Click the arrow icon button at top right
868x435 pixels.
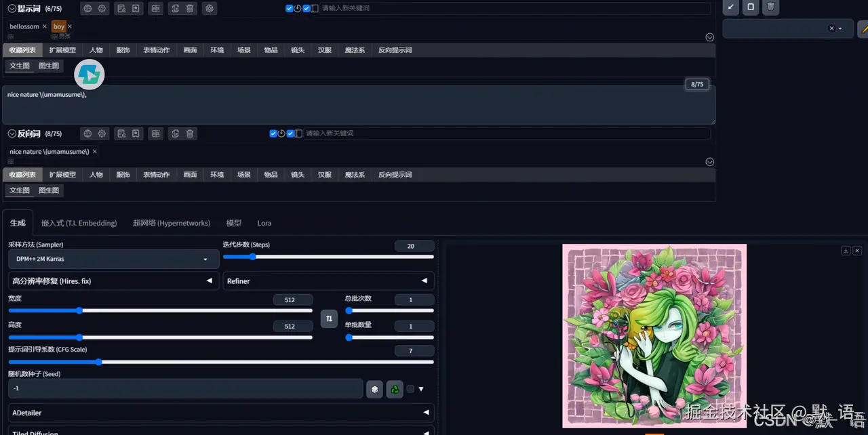tap(731, 7)
